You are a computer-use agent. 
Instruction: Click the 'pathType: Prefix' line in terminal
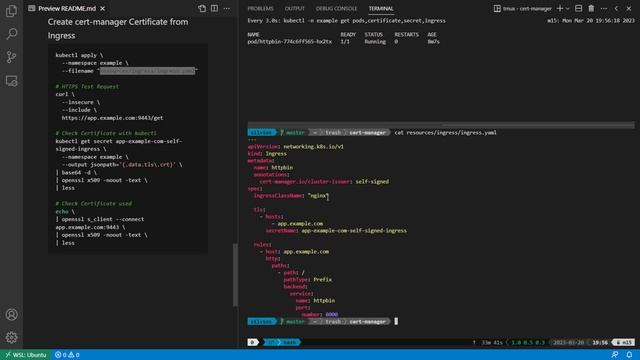pos(308,280)
